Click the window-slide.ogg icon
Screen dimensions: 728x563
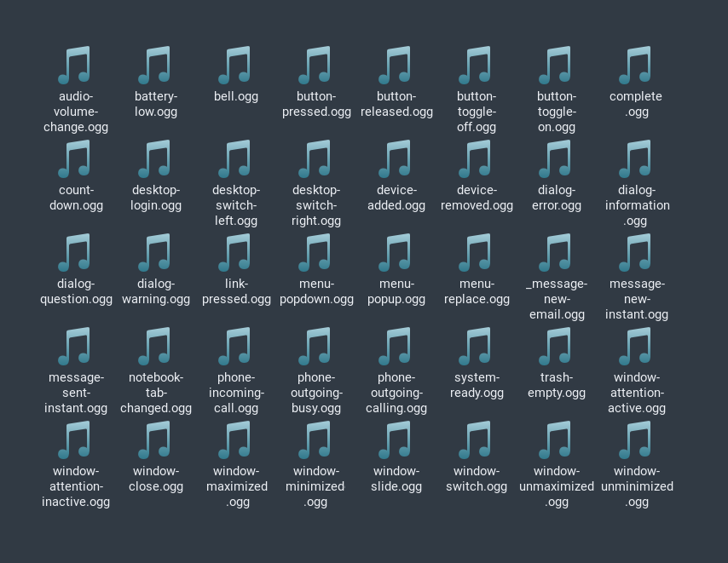(x=395, y=439)
